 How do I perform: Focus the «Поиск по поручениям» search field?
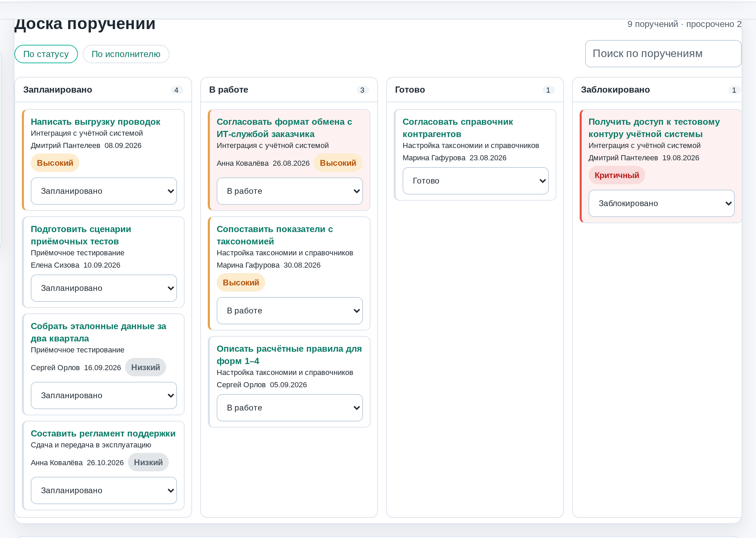(x=663, y=54)
